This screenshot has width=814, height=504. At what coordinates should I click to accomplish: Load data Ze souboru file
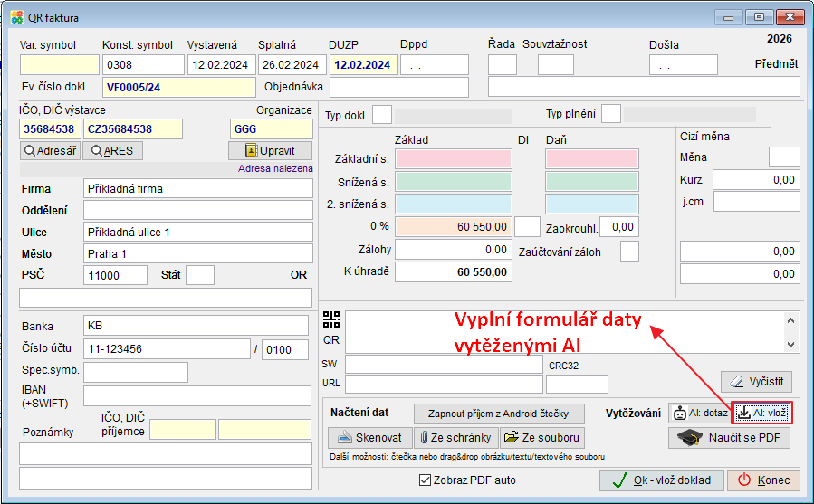(x=542, y=438)
